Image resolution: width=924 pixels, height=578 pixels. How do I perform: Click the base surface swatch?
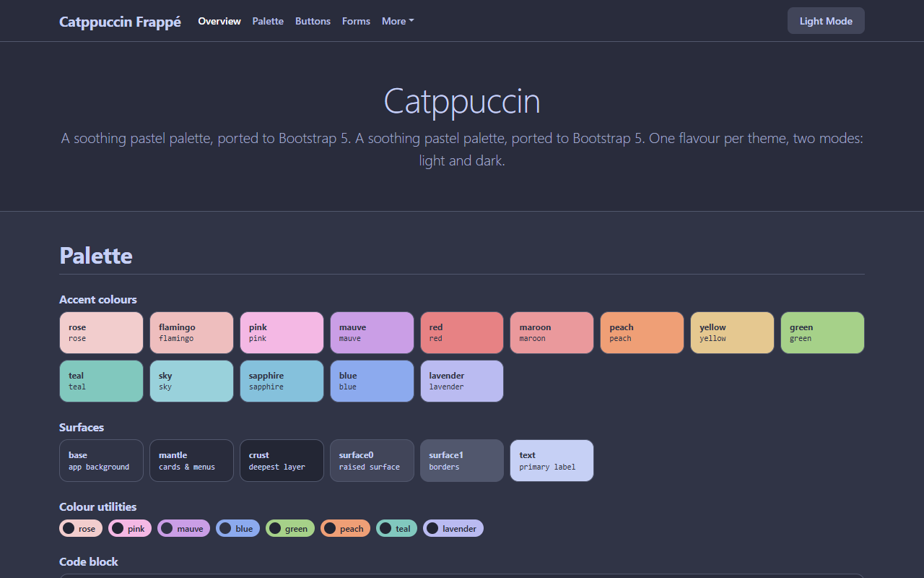point(101,461)
